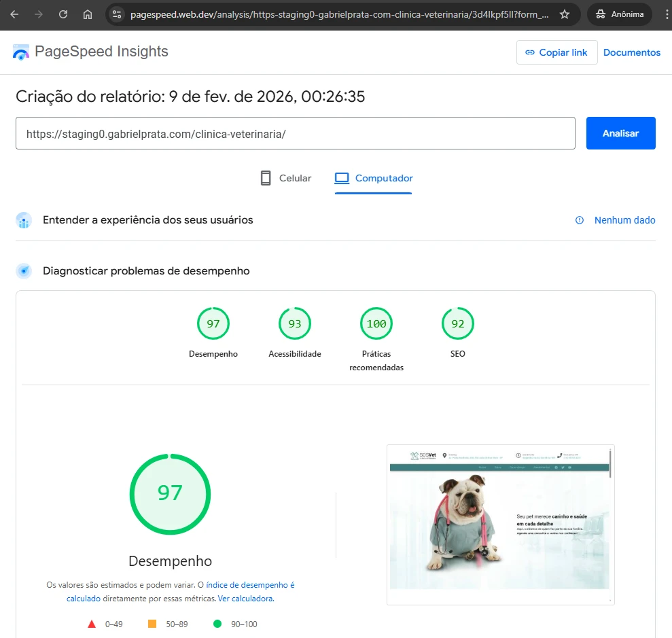The width and height of the screenshot is (672, 638).
Task: Switch to the Celular tab
Action: (286, 178)
